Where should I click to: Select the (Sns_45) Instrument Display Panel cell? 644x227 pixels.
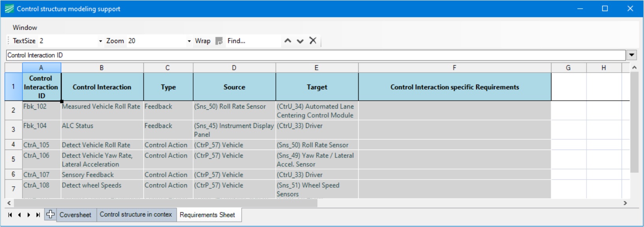point(234,130)
